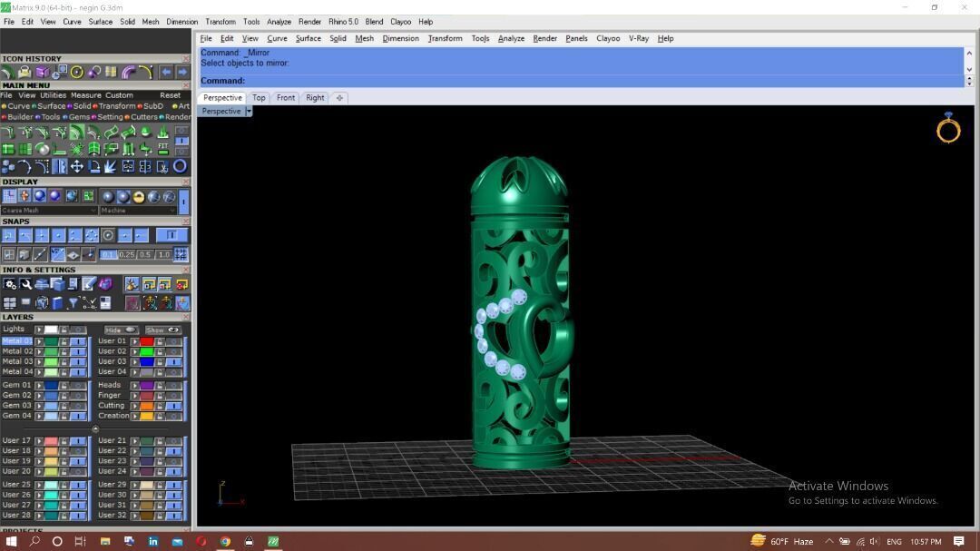Click the back arrow in Icon History

click(x=166, y=73)
